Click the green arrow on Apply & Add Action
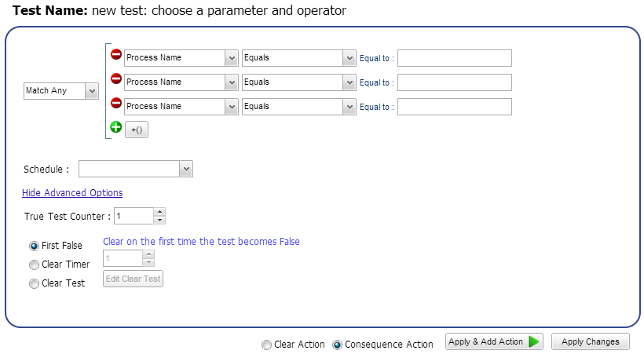This screenshot has height=354, width=644. click(x=534, y=341)
